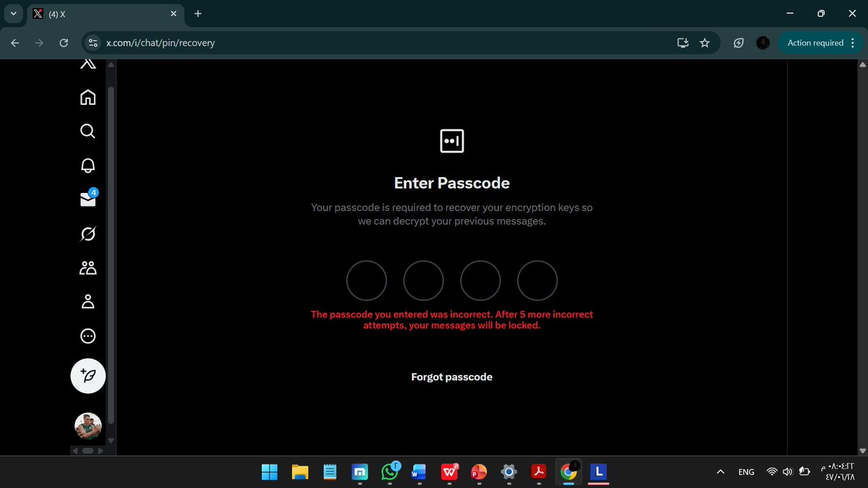
Task: Go to Home in X sidebar
Action: point(88,97)
